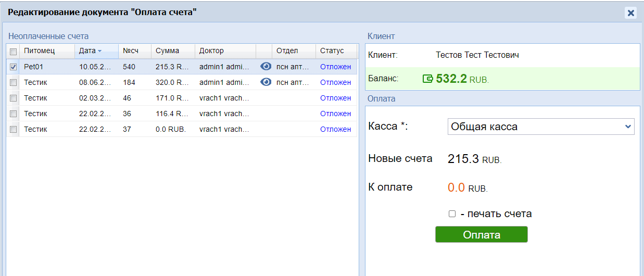The image size is (644, 276).
Task: Close the invoice payment dialog
Action: pyautogui.click(x=631, y=13)
